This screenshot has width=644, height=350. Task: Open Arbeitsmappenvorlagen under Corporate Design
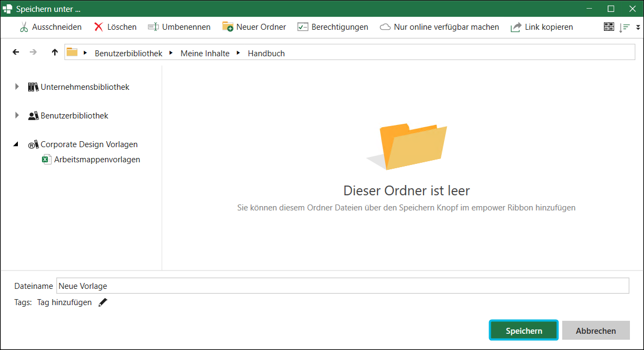97,160
